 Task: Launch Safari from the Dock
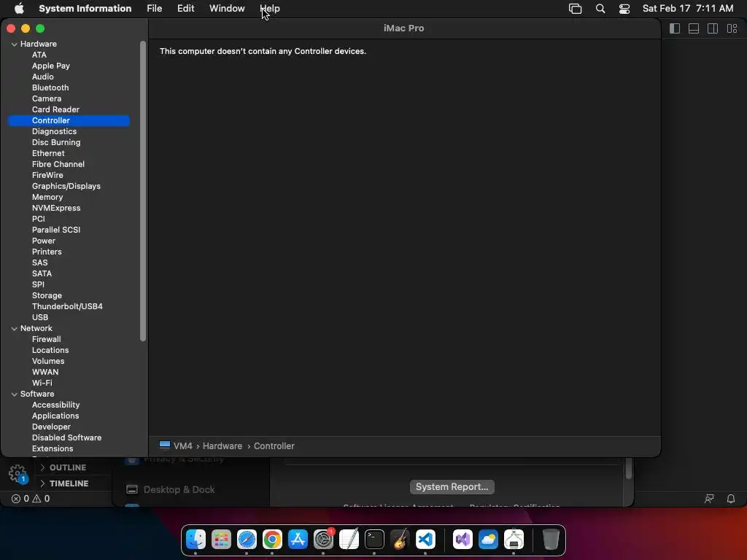point(247,540)
